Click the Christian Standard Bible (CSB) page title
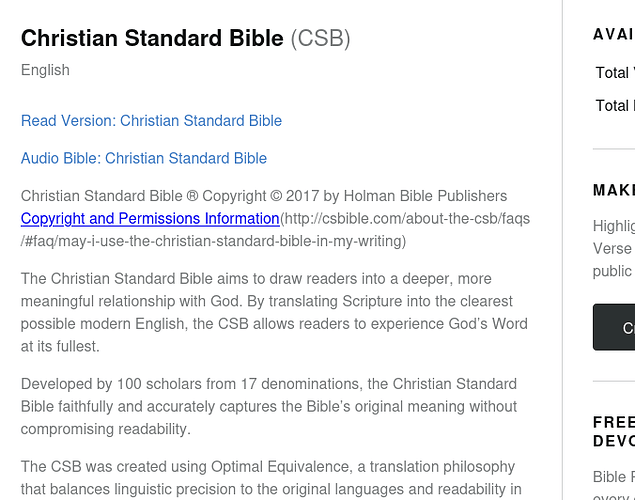 [185, 38]
